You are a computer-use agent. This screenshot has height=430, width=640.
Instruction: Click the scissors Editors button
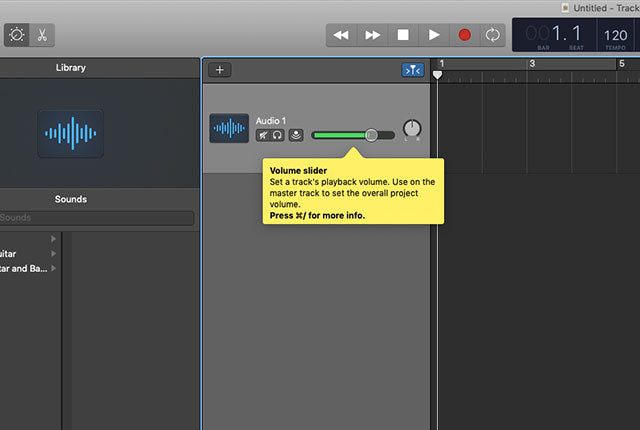point(42,34)
